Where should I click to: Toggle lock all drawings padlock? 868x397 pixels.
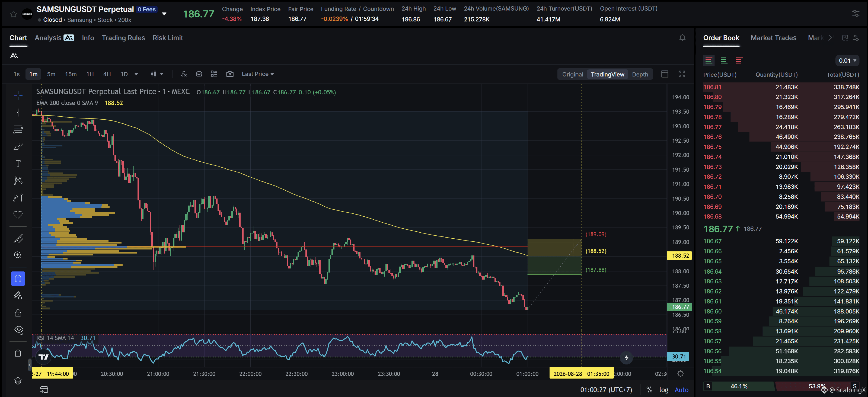(18, 313)
